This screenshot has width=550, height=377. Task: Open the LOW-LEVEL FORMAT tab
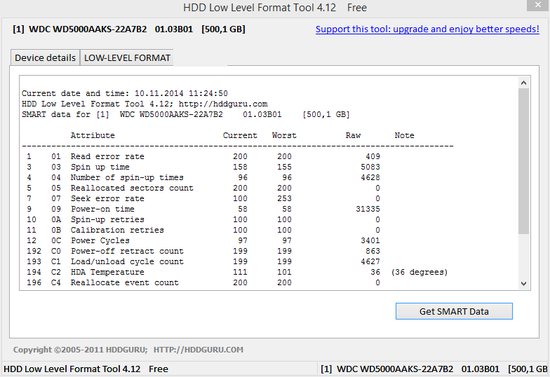click(127, 58)
